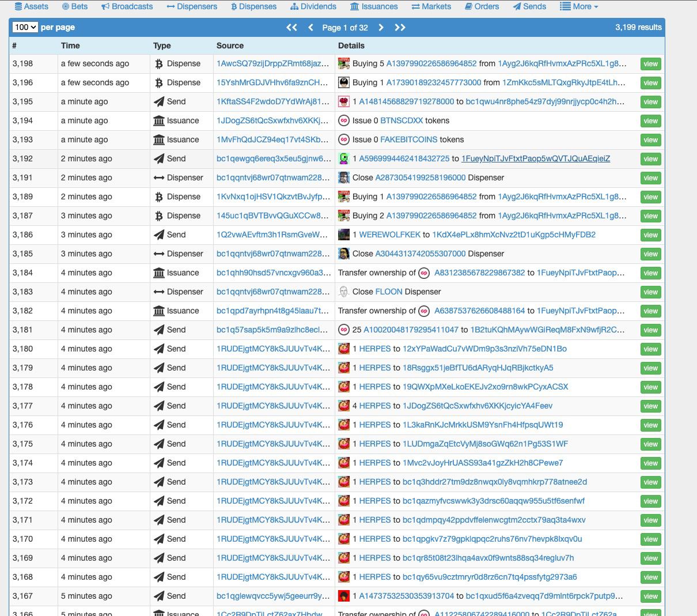Open the Orders nav item
The width and height of the screenshot is (697, 616).
482,6
